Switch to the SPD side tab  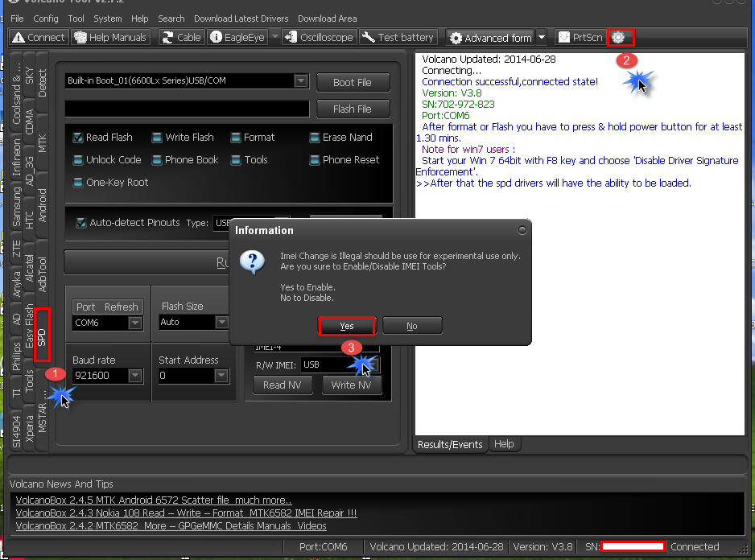pyautogui.click(x=42, y=335)
